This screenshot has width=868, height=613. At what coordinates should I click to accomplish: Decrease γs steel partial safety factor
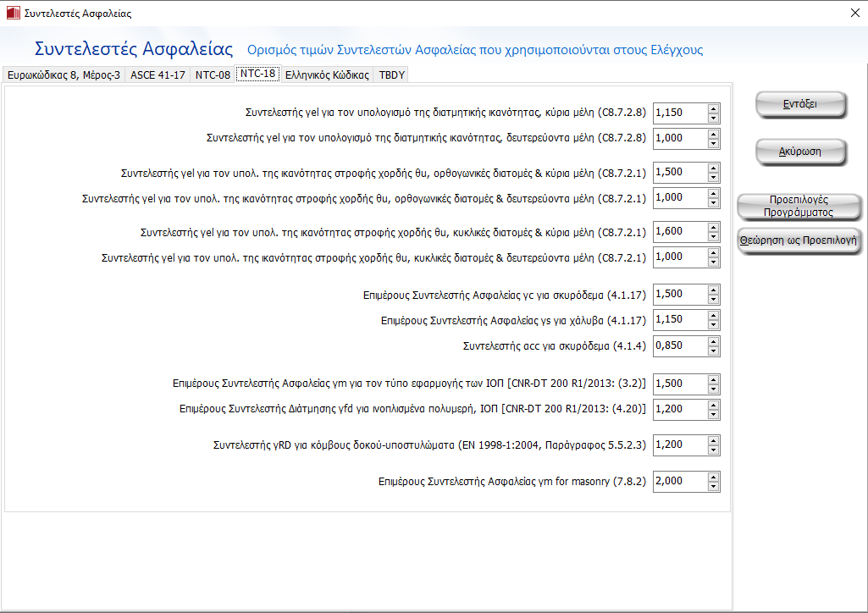click(714, 325)
